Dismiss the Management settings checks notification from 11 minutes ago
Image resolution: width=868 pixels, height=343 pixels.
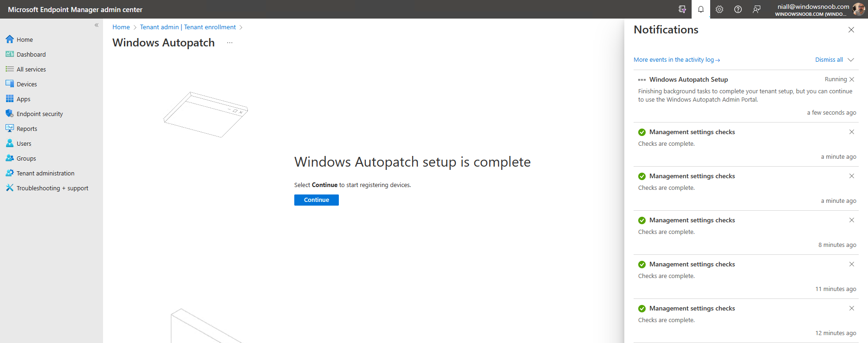coord(852,264)
